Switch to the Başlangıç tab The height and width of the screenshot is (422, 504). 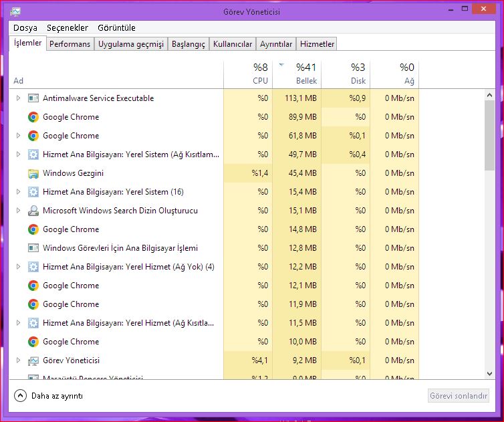[188, 44]
